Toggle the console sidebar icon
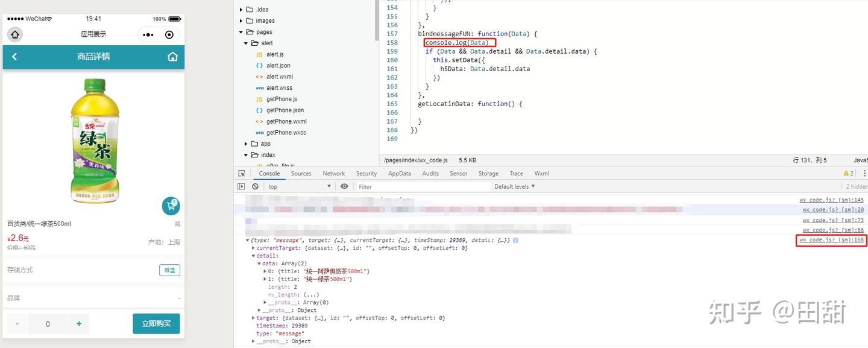Viewport: 868px width, 348px height. [241, 186]
